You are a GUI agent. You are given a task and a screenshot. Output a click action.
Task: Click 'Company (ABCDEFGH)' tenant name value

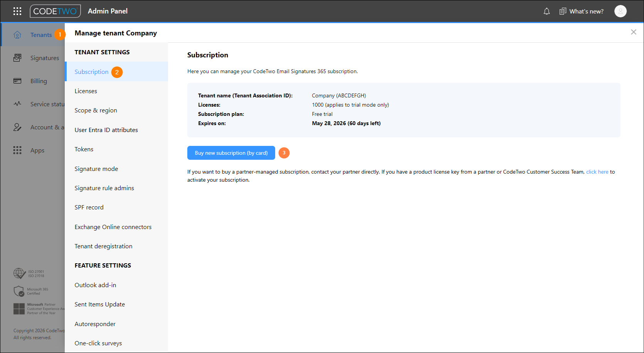pos(339,95)
